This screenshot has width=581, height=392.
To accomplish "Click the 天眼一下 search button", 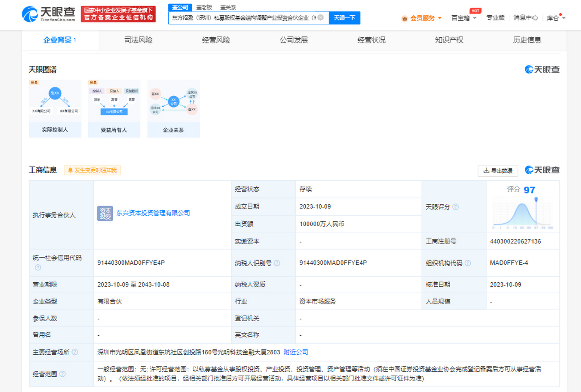I will pyautogui.click(x=344, y=18).
